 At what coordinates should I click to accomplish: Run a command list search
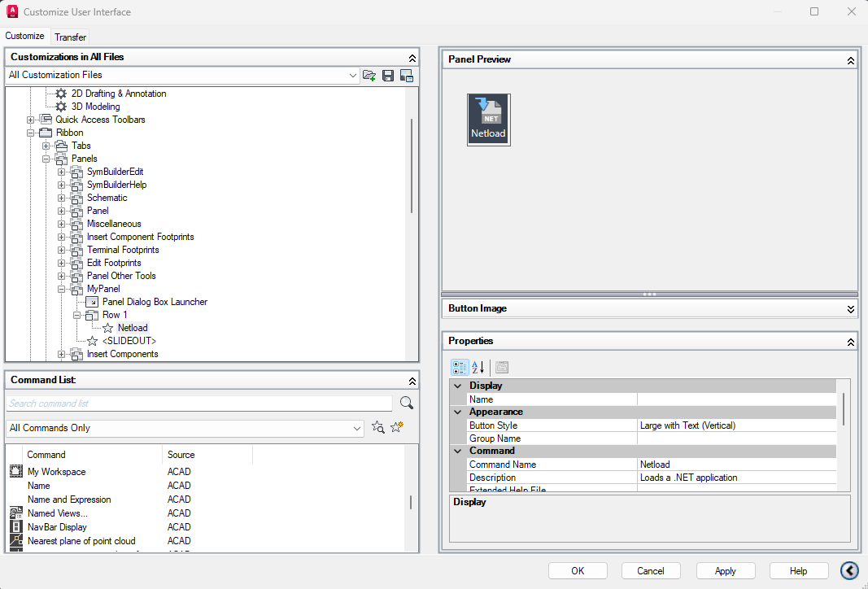(406, 403)
